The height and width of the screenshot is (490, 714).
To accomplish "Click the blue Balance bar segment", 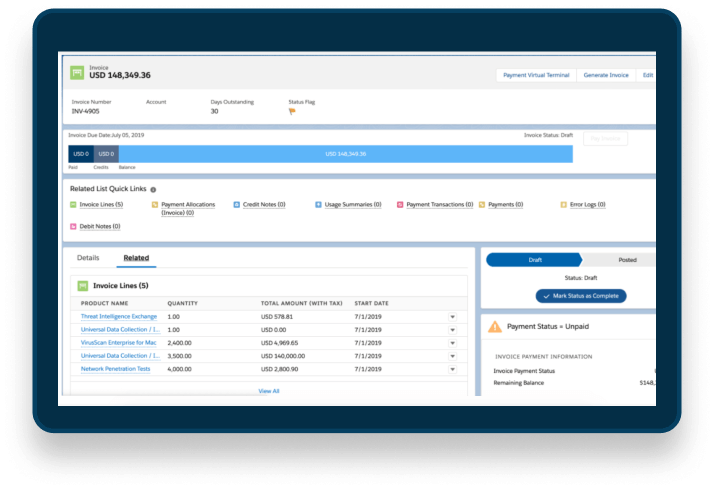I will pyautogui.click(x=345, y=154).
